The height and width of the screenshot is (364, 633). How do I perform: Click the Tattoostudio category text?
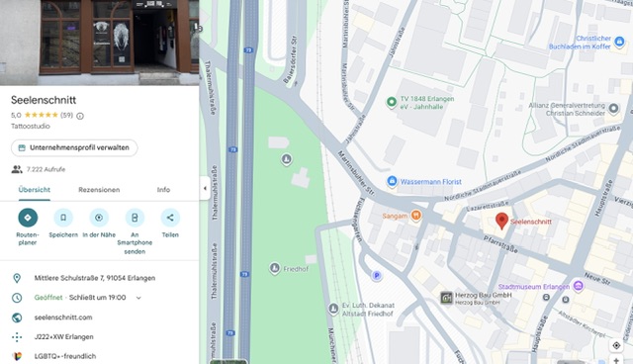click(31, 127)
